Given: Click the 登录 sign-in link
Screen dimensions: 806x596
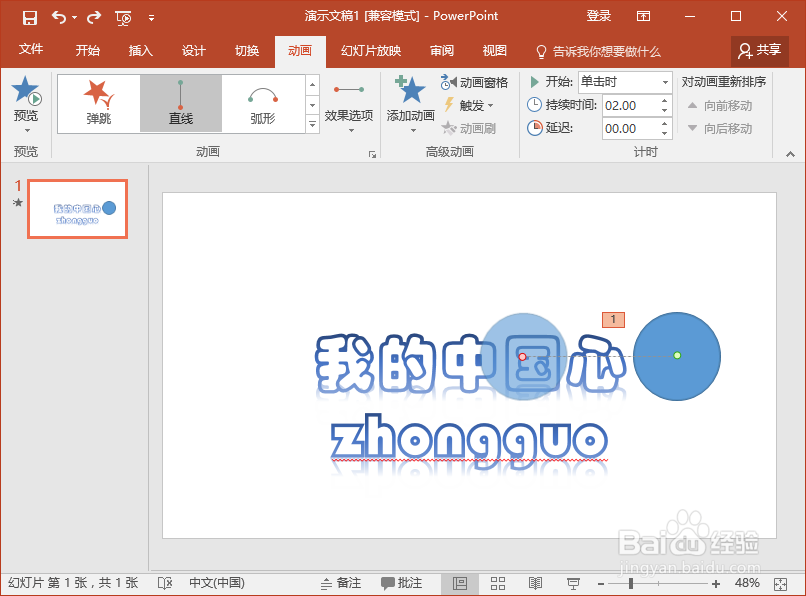Looking at the screenshot, I should (x=598, y=16).
